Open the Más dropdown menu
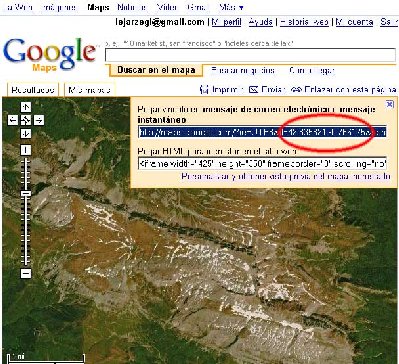 [231, 7]
